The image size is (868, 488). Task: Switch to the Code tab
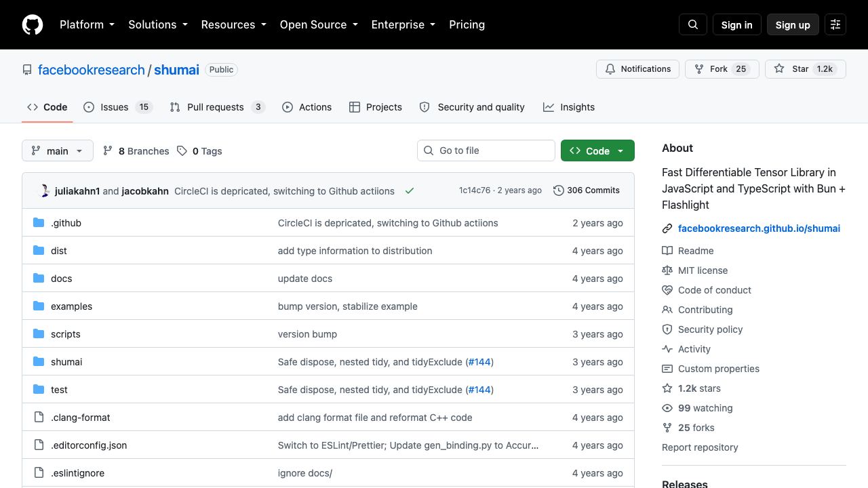point(47,107)
